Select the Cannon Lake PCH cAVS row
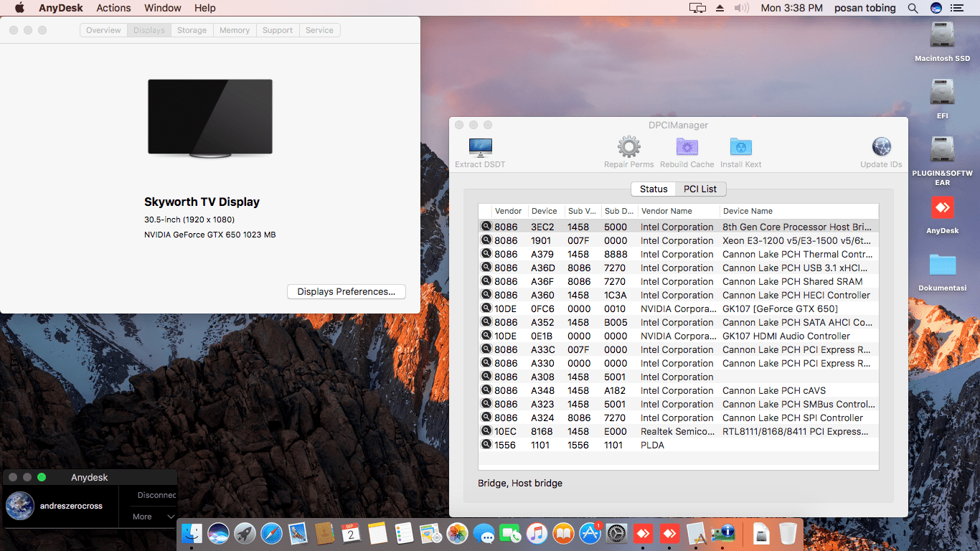 (678, 390)
